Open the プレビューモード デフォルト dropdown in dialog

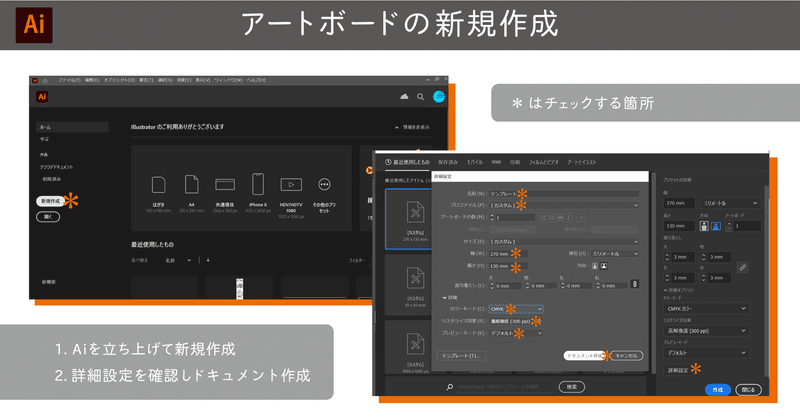(x=516, y=333)
